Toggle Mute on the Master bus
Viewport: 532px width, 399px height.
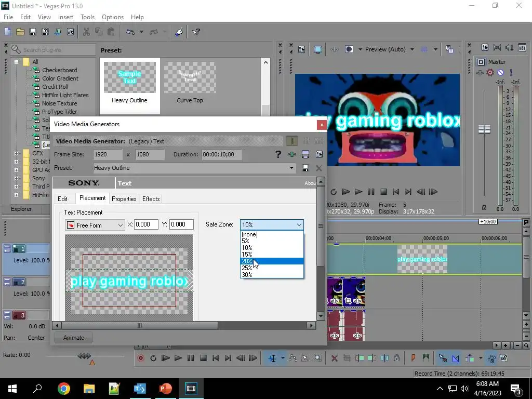500,72
